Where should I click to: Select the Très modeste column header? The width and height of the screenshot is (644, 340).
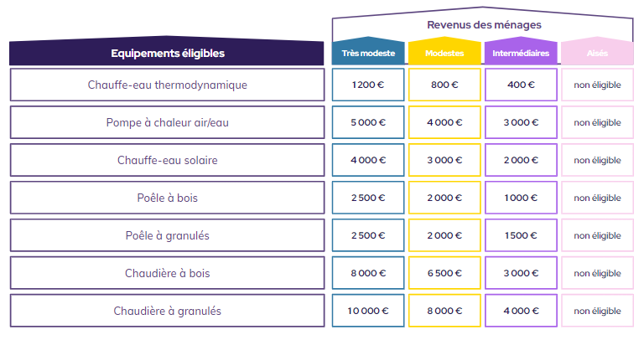click(368, 53)
